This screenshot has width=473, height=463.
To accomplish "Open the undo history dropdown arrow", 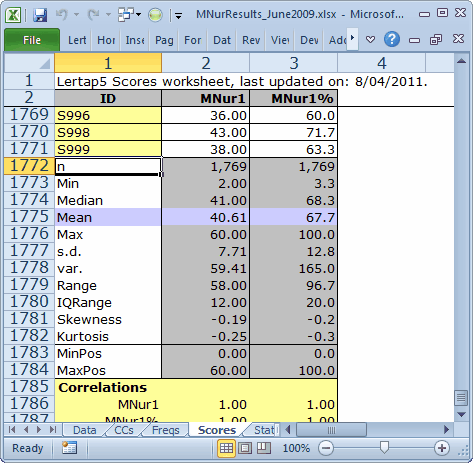I will tap(76, 15).
